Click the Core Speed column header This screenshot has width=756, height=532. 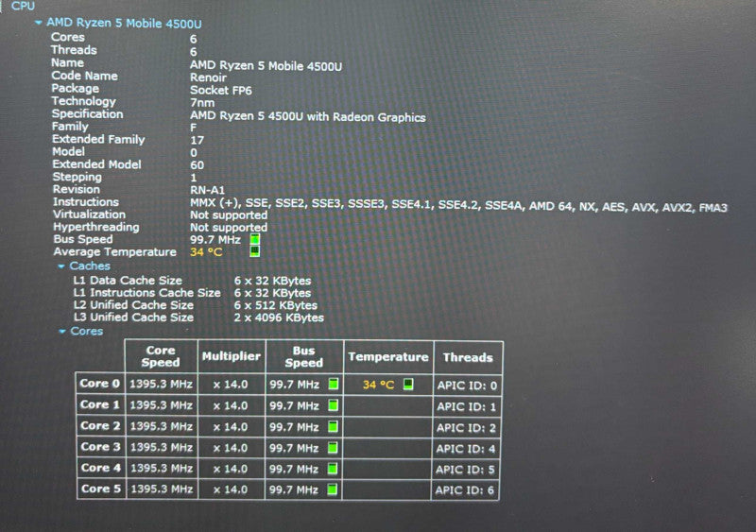(161, 356)
